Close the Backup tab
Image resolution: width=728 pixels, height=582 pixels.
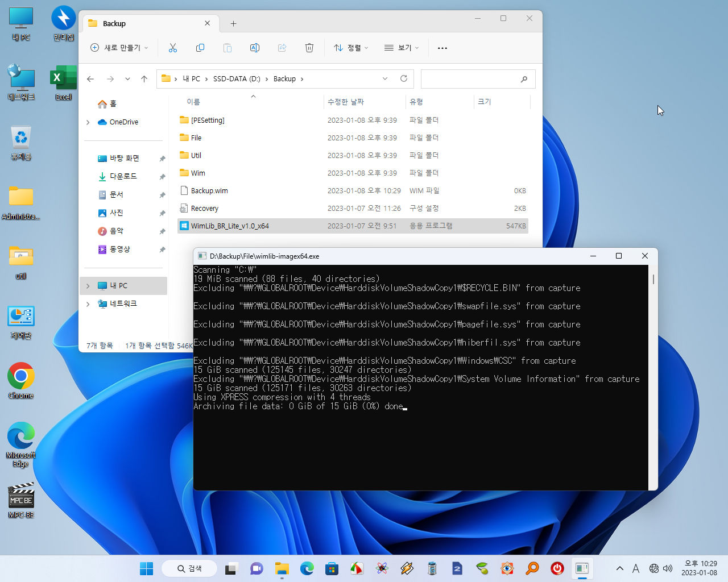(207, 23)
